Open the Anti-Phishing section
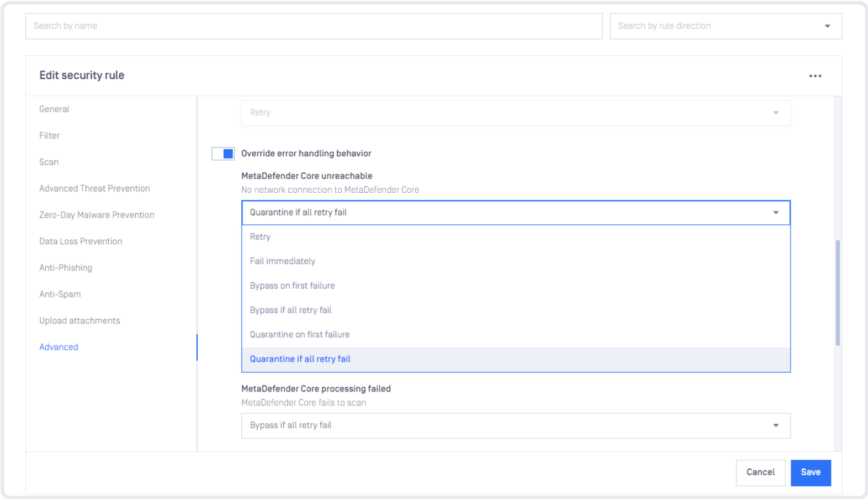868x499 pixels. [66, 268]
